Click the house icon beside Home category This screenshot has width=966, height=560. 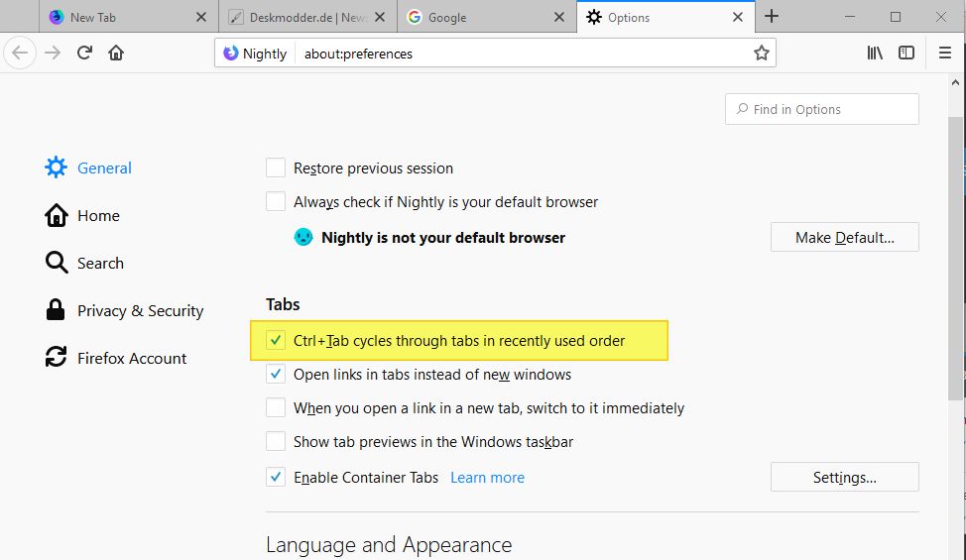point(57,215)
